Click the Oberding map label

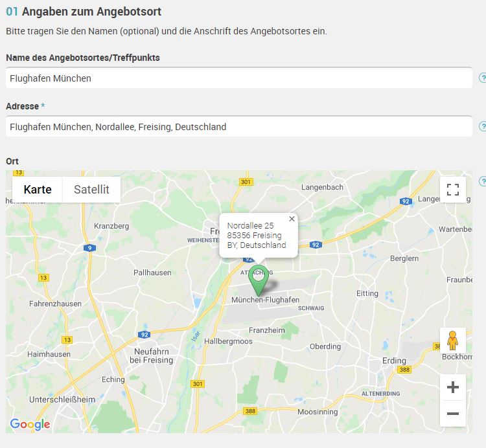(x=325, y=346)
